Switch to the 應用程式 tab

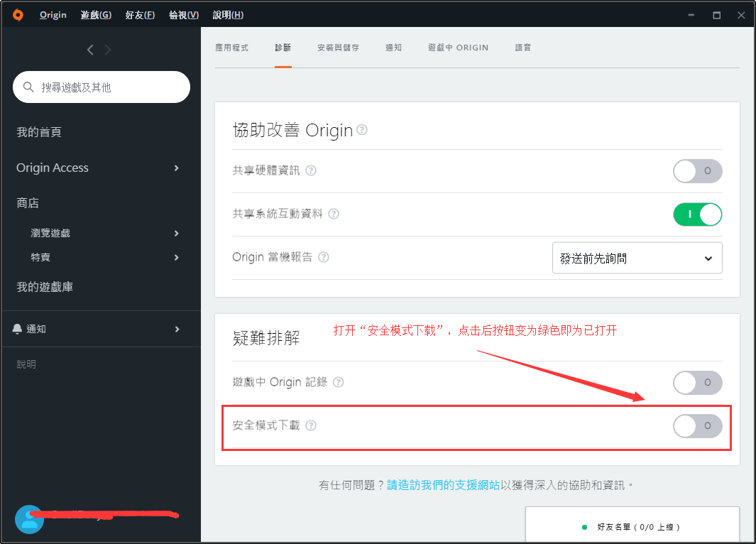[231, 48]
